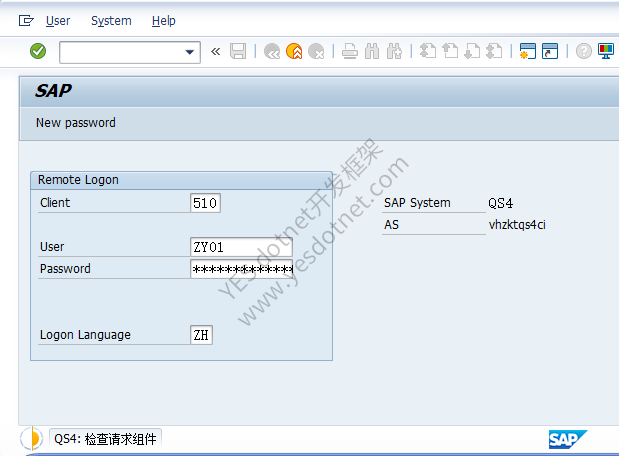Click the First Page icon
The image size is (619, 456).
[428, 51]
